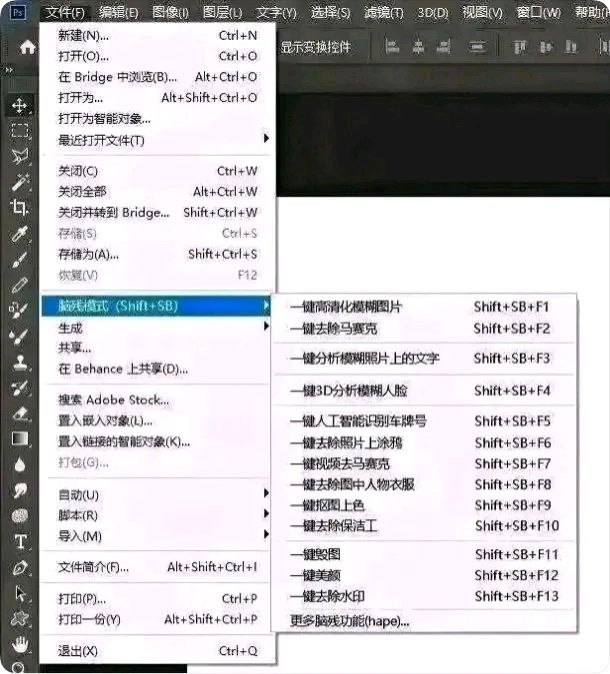Select the Blur droplet tool
This screenshot has height=674, width=610.
(x=20, y=464)
